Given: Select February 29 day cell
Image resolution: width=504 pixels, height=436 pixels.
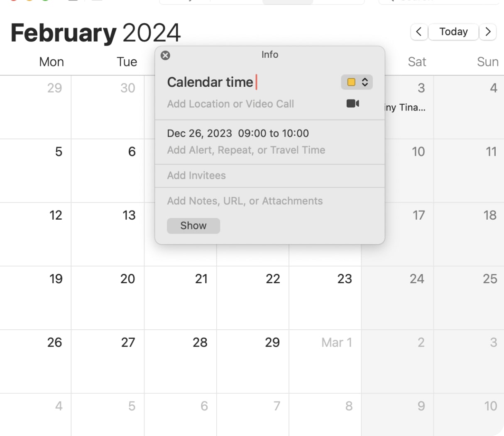Looking at the screenshot, I should 252,361.
